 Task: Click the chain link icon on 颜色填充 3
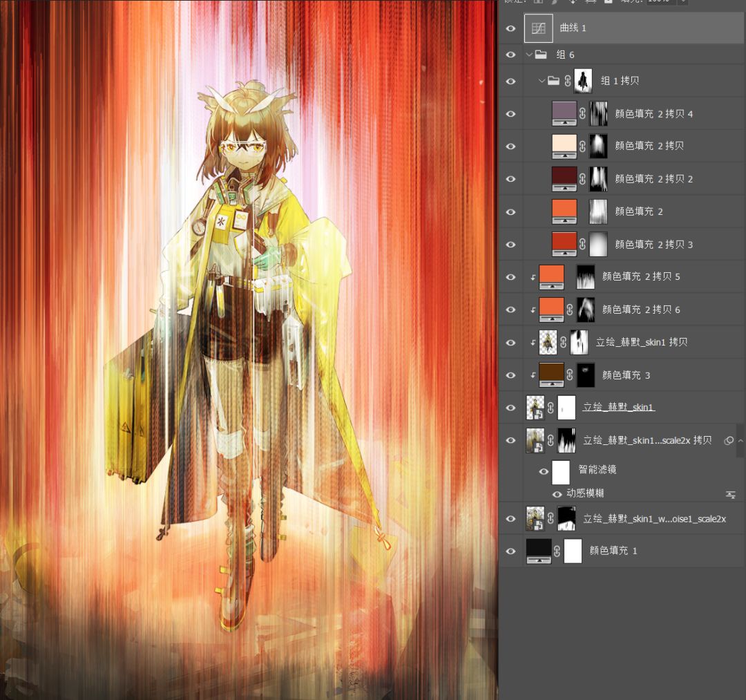(569, 375)
